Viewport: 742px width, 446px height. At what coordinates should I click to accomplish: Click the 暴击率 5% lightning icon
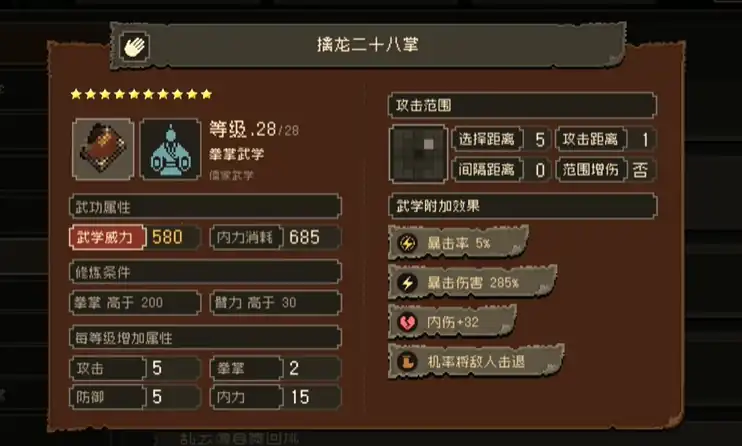407,243
